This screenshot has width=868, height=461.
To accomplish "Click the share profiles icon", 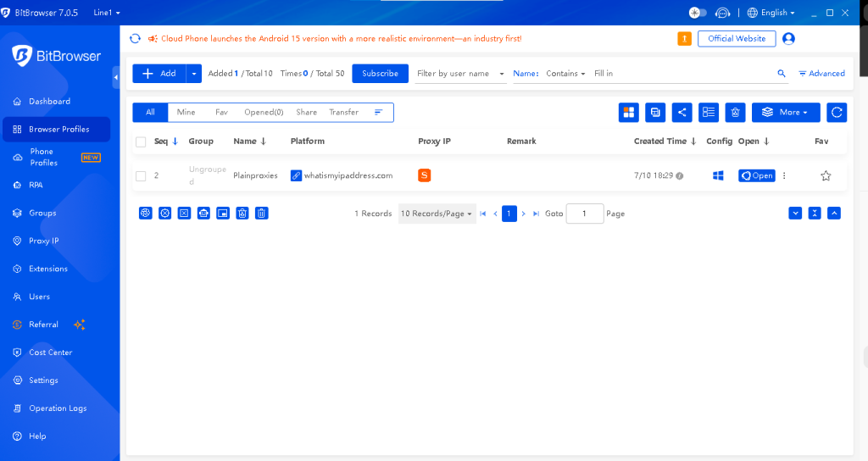I will (682, 113).
